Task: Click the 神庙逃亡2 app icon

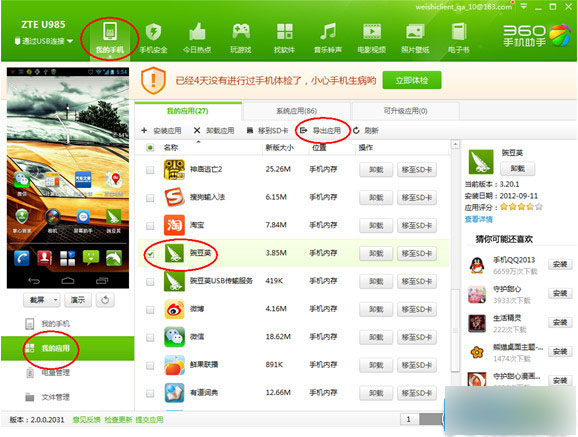Action: coord(174,170)
